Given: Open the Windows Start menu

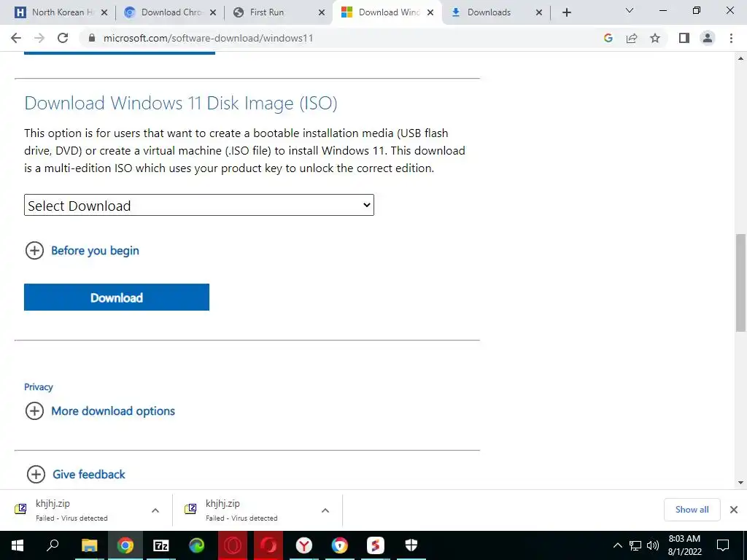Looking at the screenshot, I should 18,545.
